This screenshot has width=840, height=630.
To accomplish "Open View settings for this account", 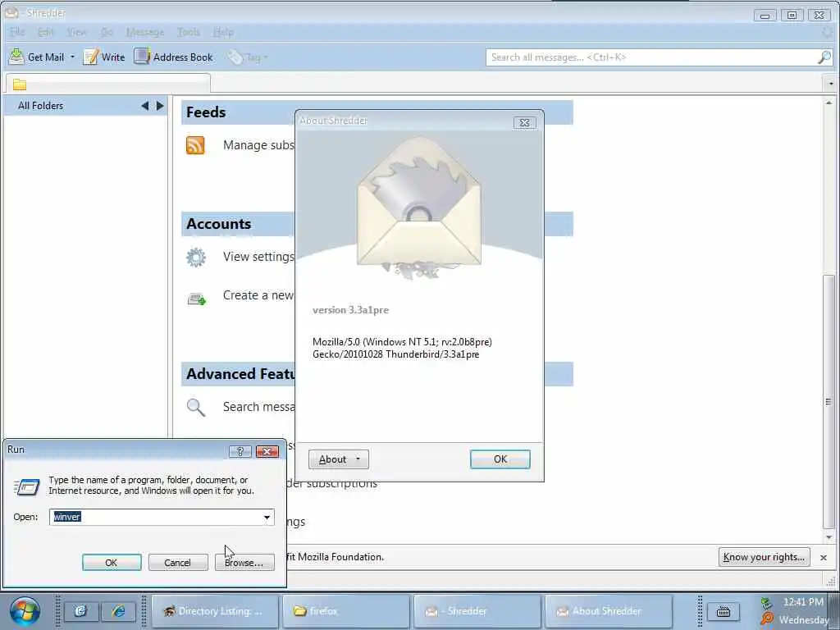I will [258, 257].
